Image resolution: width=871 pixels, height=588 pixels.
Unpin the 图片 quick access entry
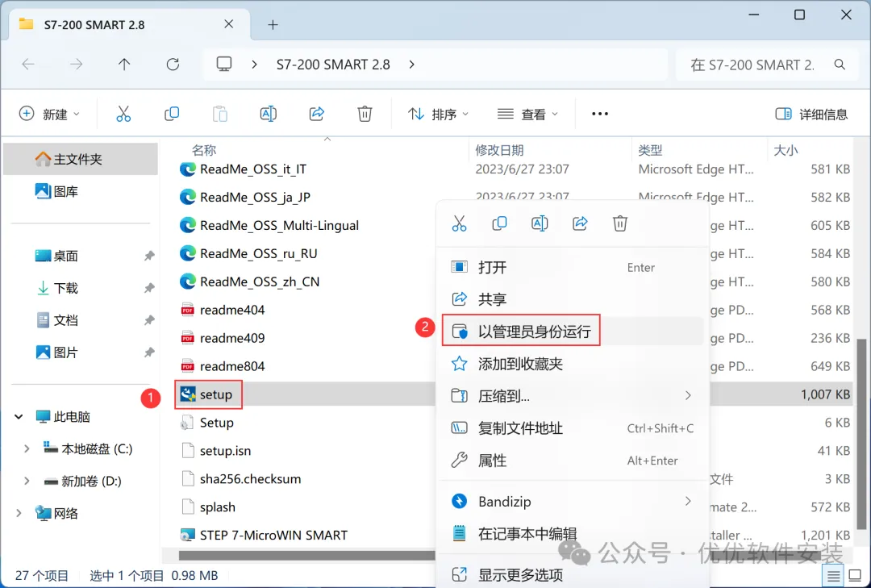point(149,352)
